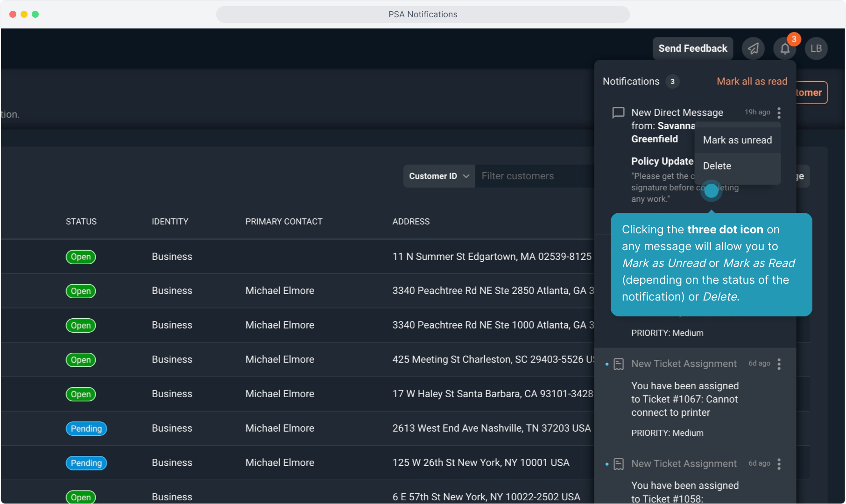Click the ticket icon beside Ticket #1067 notification
This screenshot has height=504, width=846.
618,364
